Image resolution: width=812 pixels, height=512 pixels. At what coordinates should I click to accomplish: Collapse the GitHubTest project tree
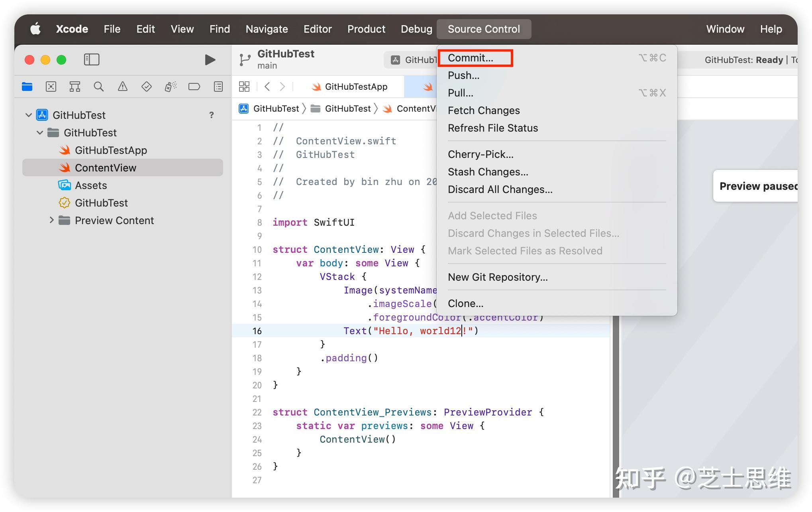click(x=29, y=115)
